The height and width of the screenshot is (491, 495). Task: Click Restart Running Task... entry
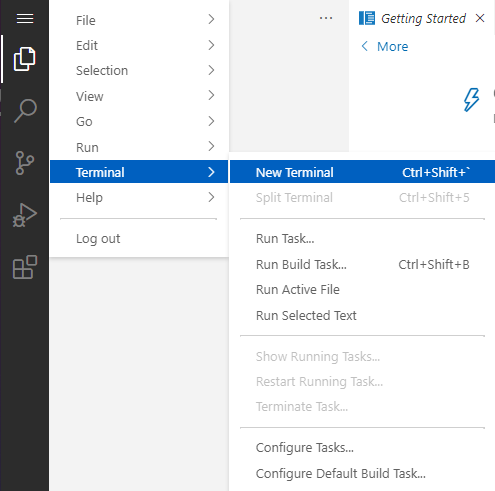point(362,382)
